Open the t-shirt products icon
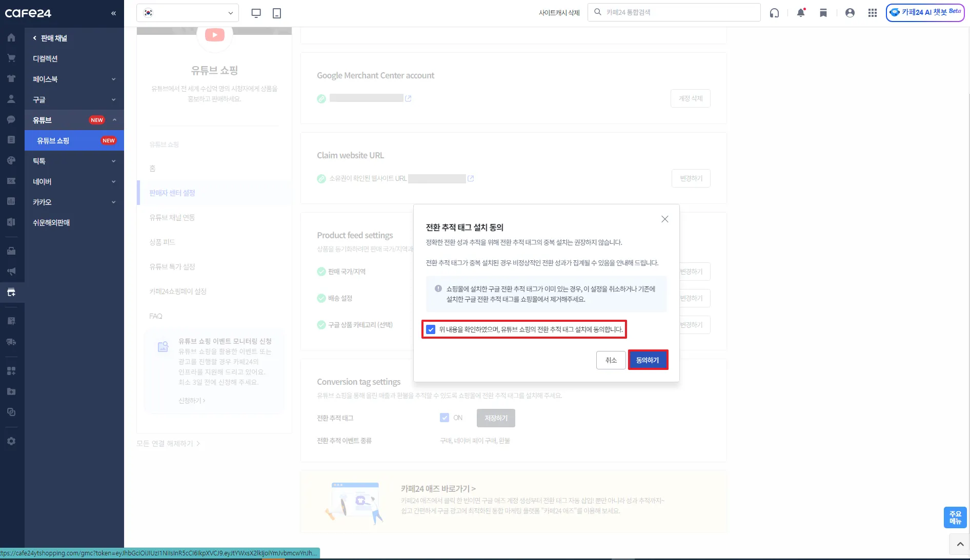The height and width of the screenshot is (560, 970). 11,78
